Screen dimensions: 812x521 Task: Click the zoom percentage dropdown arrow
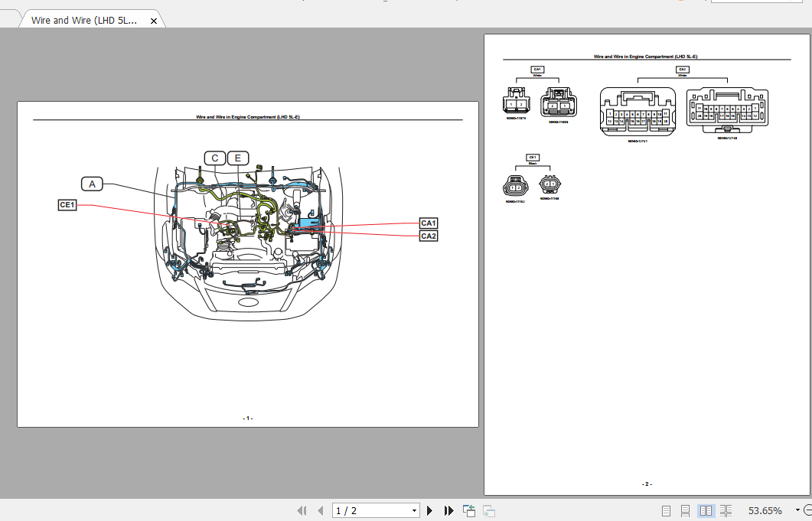pos(797,510)
